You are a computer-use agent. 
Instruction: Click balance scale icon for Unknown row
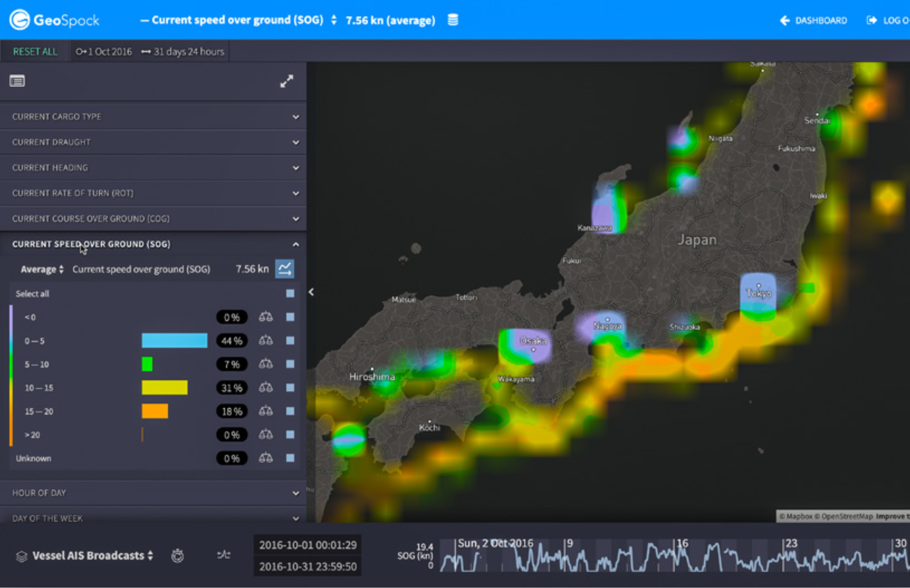(x=266, y=458)
